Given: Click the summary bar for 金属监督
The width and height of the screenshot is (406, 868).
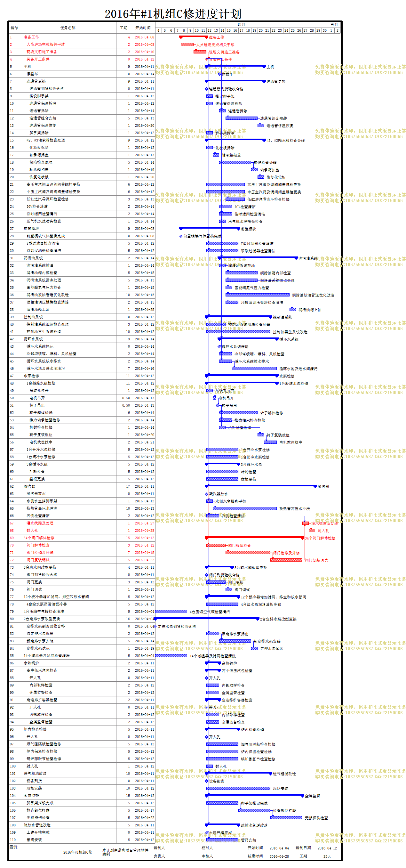Looking at the screenshot, I should [254, 796].
